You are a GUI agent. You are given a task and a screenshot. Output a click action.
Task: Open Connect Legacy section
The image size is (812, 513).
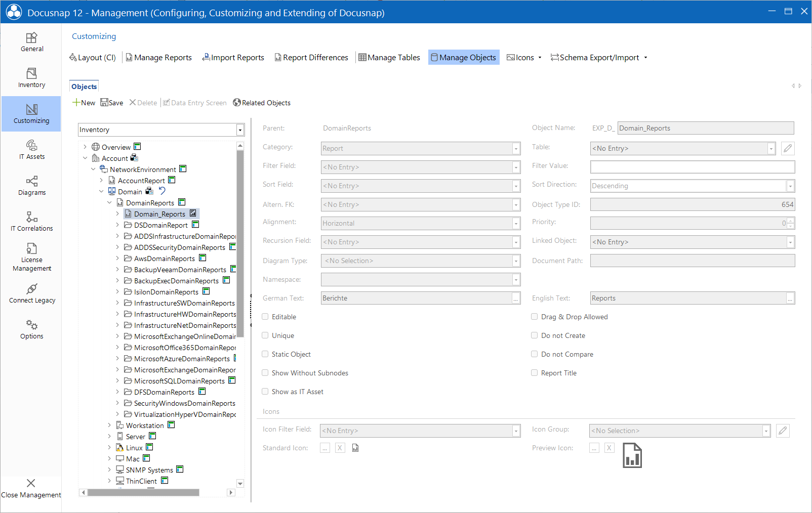tap(31, 294)
